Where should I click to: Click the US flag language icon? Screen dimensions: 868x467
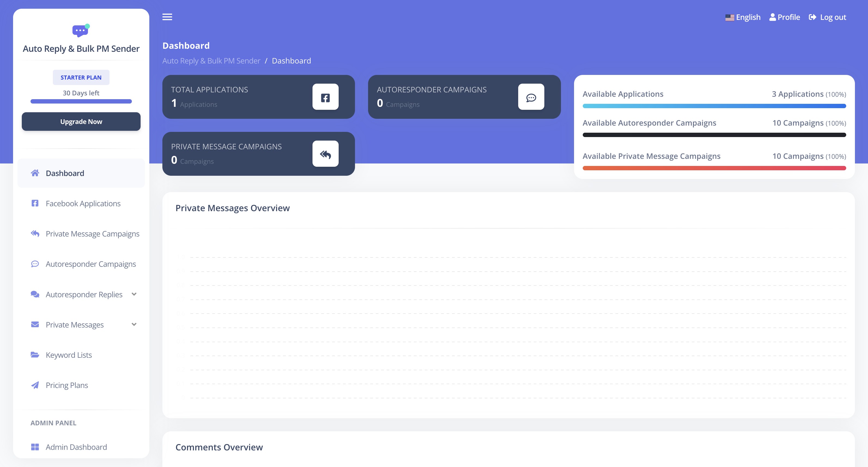[x=730, y=17]
